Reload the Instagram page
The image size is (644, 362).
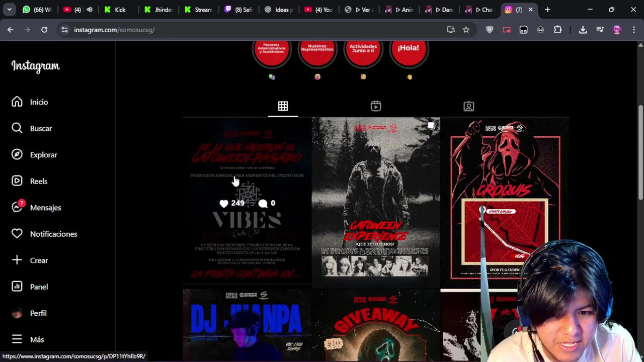click(x=44, y=30)
